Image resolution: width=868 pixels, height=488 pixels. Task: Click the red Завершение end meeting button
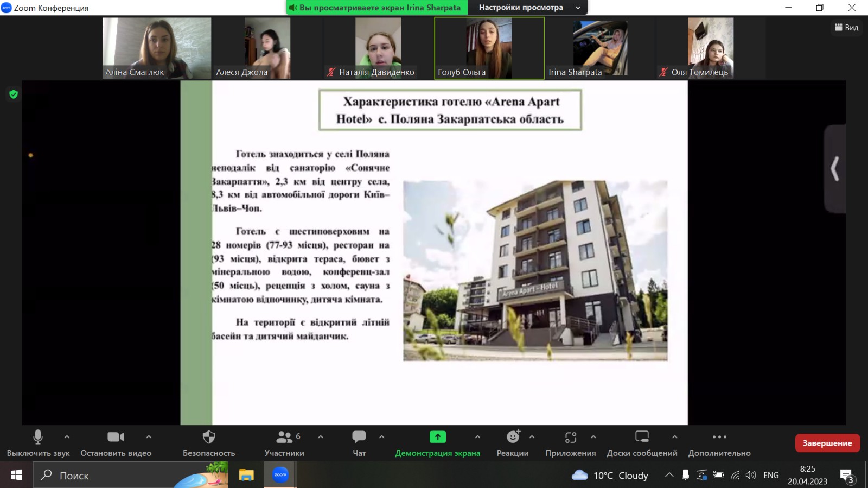[827, 443]
